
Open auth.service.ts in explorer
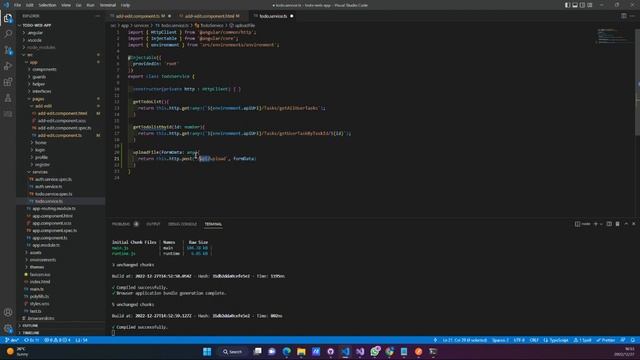coord(48,187)
